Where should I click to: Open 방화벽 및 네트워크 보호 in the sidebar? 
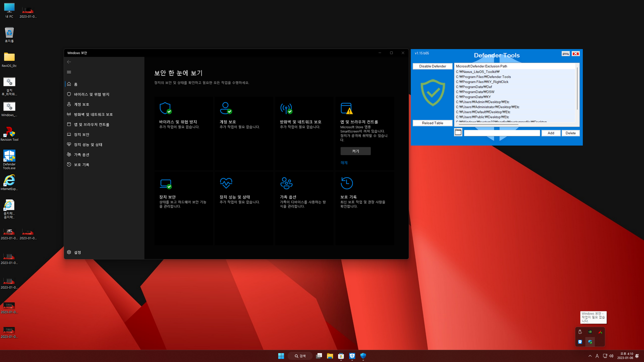(x=104, y=114)
